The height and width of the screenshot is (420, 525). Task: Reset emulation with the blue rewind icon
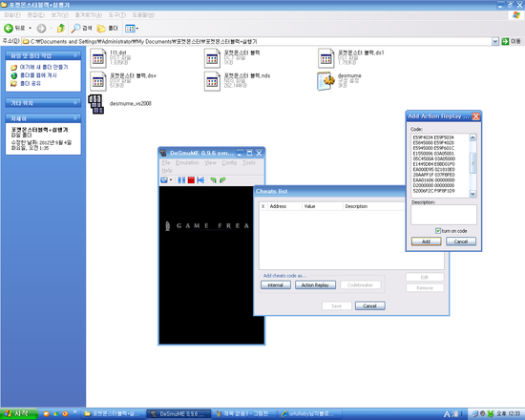pos(200,180)
